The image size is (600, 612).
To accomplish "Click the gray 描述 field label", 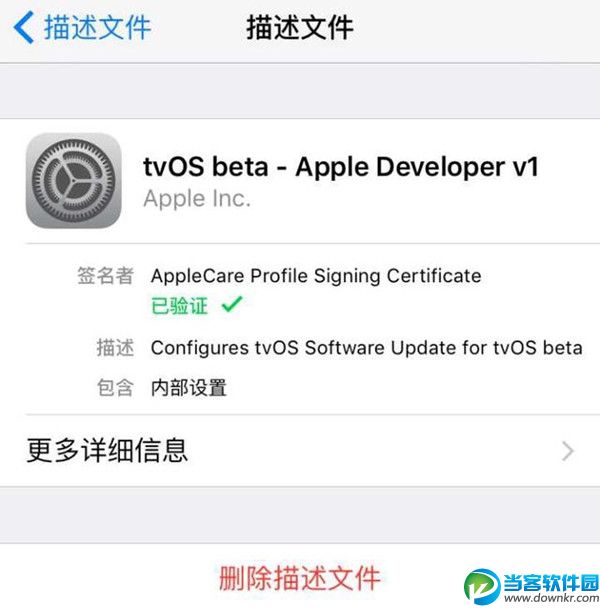I will [115, 348].
